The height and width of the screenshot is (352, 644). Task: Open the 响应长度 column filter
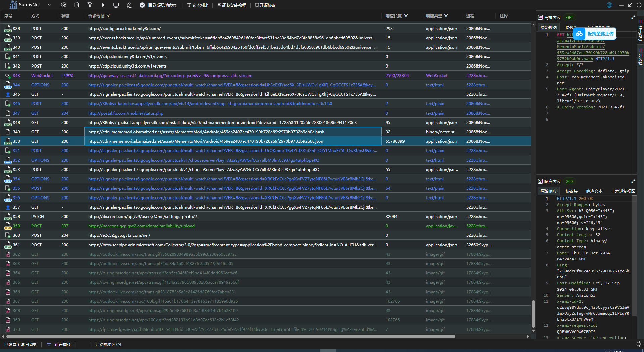406,16
